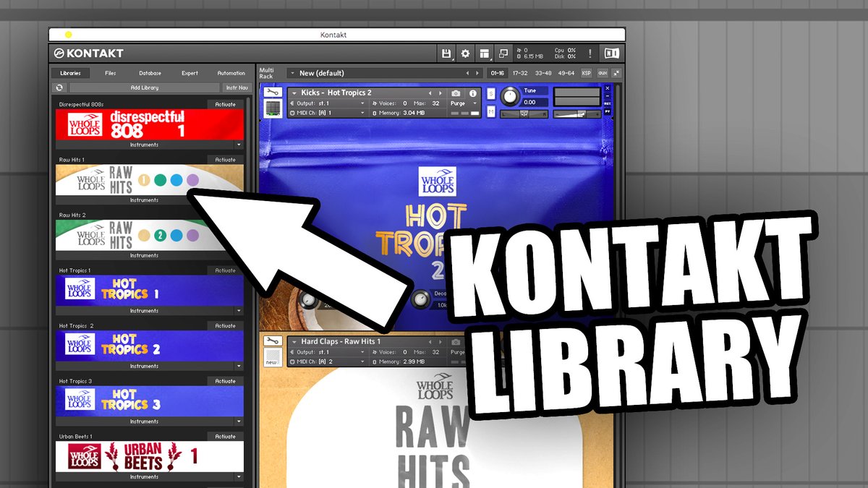Open the Options gear in Kontakt header
Image resolution: width=868 pixels, height=488 pixels.
tap(465, 53)
